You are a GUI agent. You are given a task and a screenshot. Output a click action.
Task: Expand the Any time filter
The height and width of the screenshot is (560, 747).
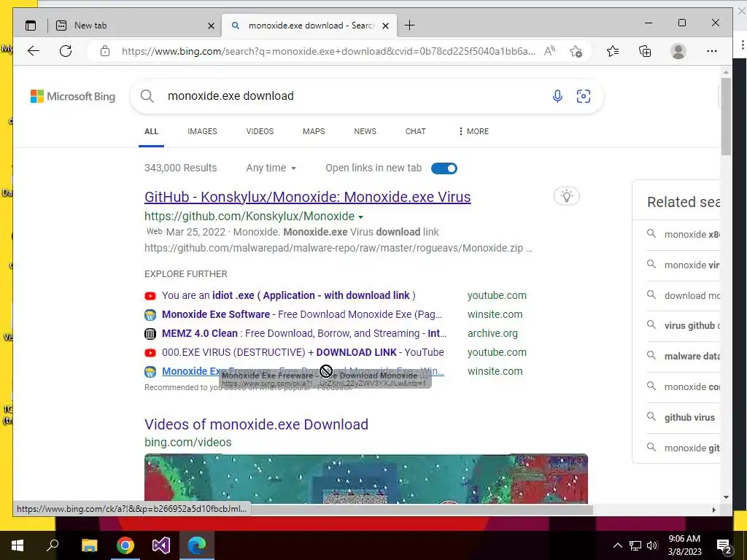tap(271, 168)
